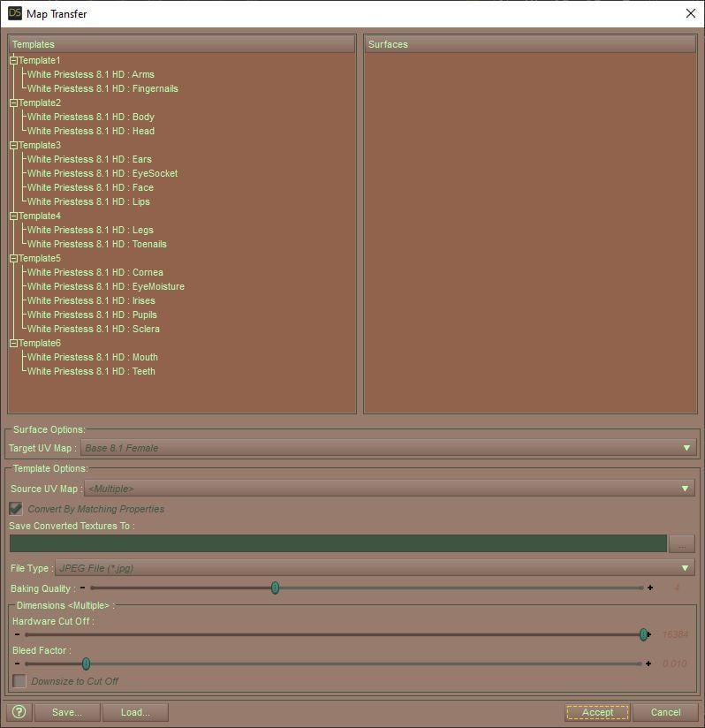Click the Surfaces column header
Viewport: 705px width, 728px height.
tap(530, 44)
